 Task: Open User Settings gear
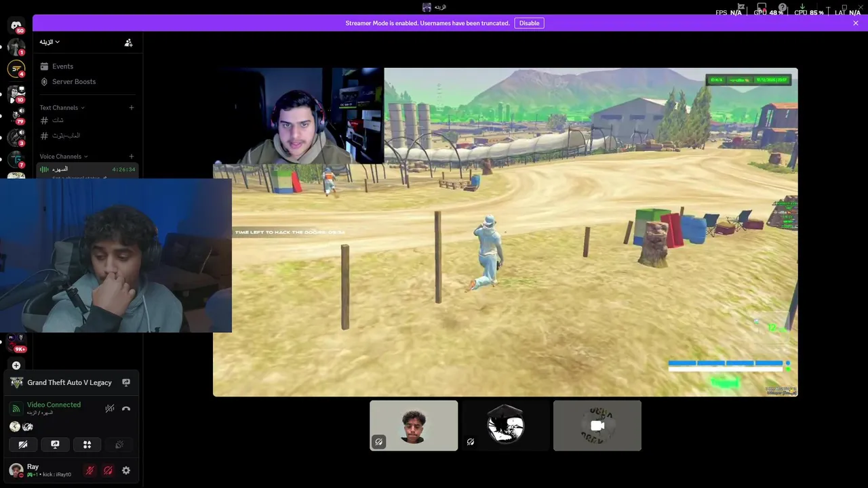(x=126, y=470)
